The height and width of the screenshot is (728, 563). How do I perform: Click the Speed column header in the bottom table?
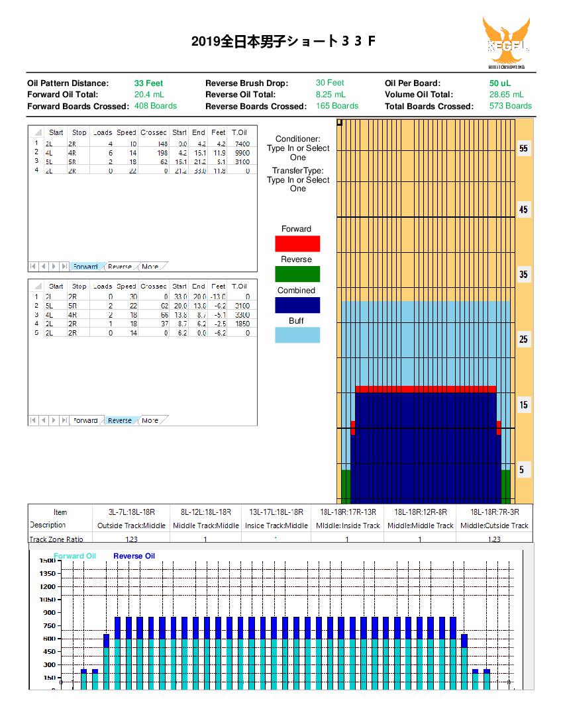(x=127, y=287)
